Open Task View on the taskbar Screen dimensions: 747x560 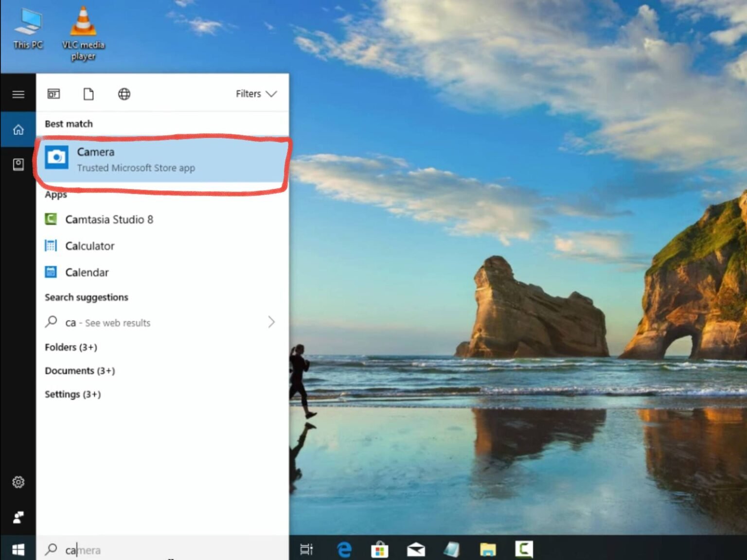tap(306, 549)
